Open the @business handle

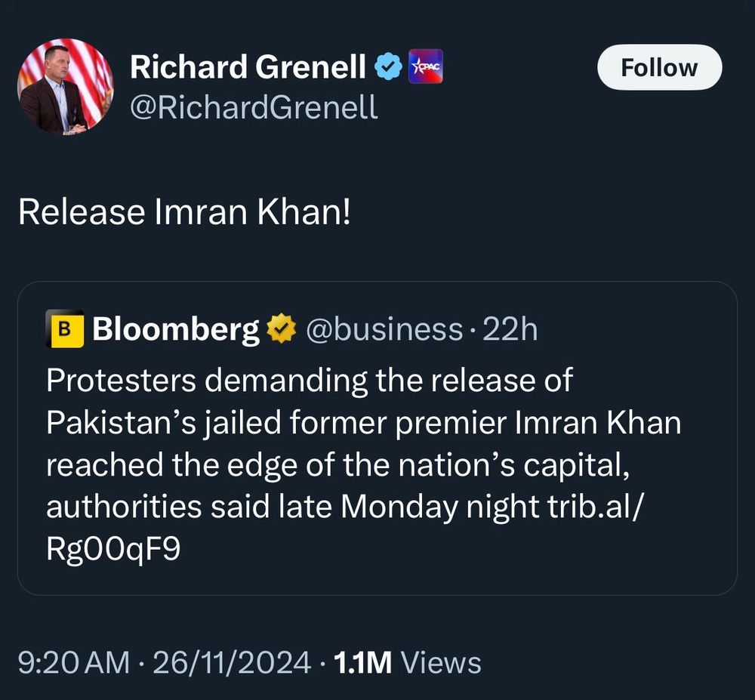[382, 329]
